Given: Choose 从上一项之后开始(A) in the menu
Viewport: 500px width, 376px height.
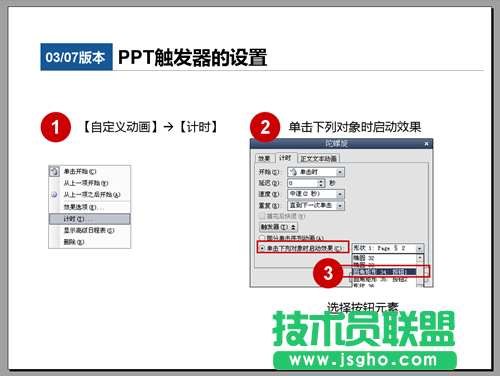Looking at the screenshot, I should point(92,195).
